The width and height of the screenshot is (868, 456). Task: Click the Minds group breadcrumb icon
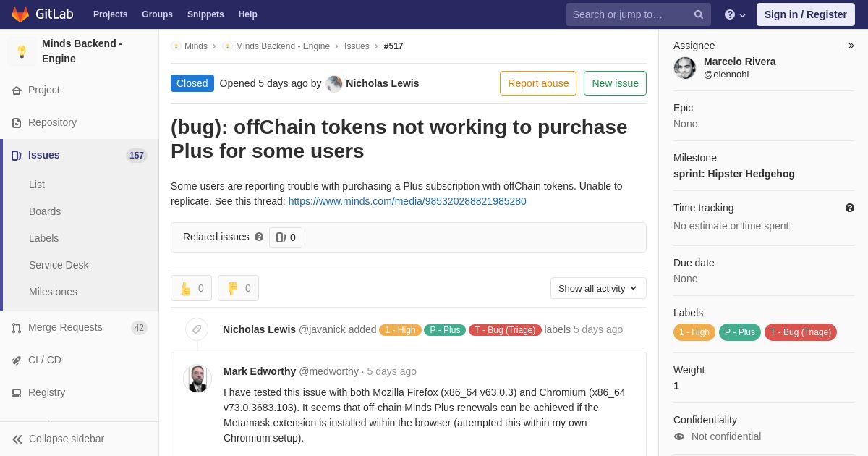176,46
